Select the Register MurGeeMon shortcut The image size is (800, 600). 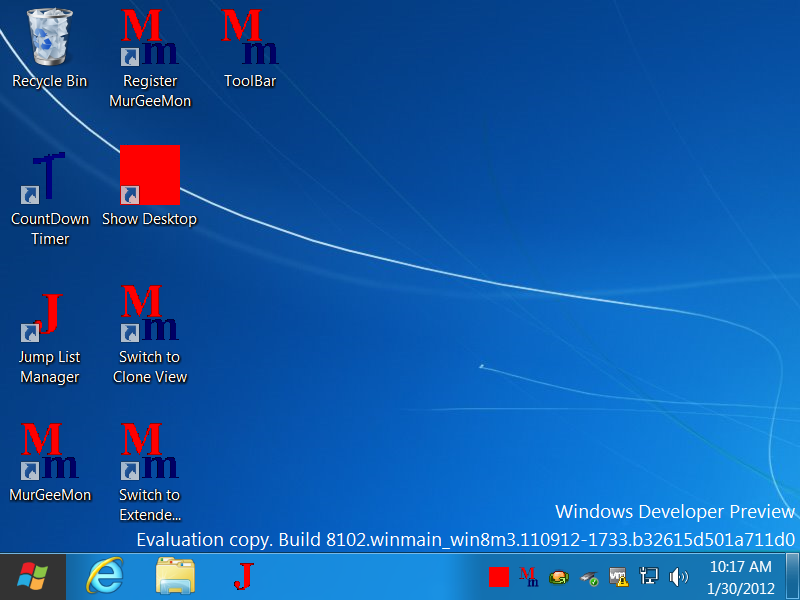pyautogui.click(x=150, y=58)
